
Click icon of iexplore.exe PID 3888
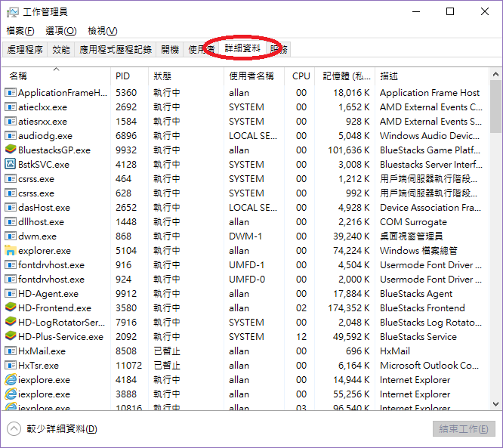pyautogui.click(x=11, y=394)
